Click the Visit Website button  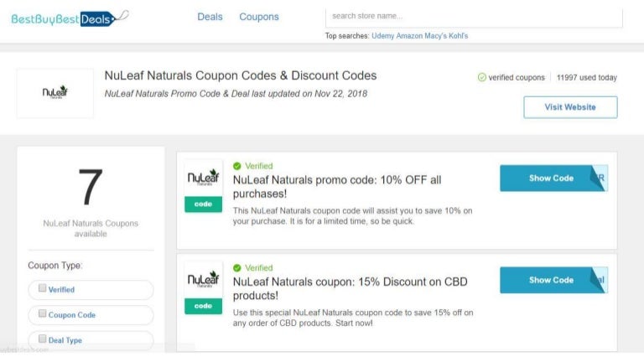pyautogui.click(x=570, y=107)
